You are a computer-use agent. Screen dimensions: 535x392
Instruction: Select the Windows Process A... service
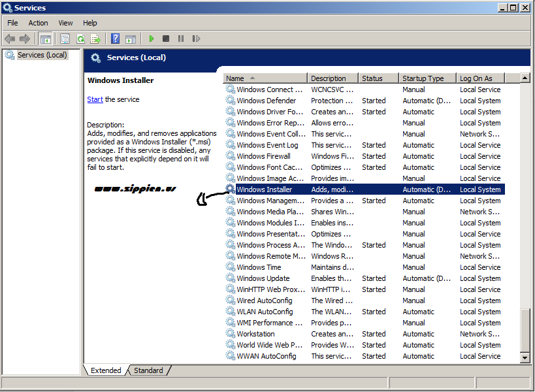pyautogui.click(x=365, y=245)
